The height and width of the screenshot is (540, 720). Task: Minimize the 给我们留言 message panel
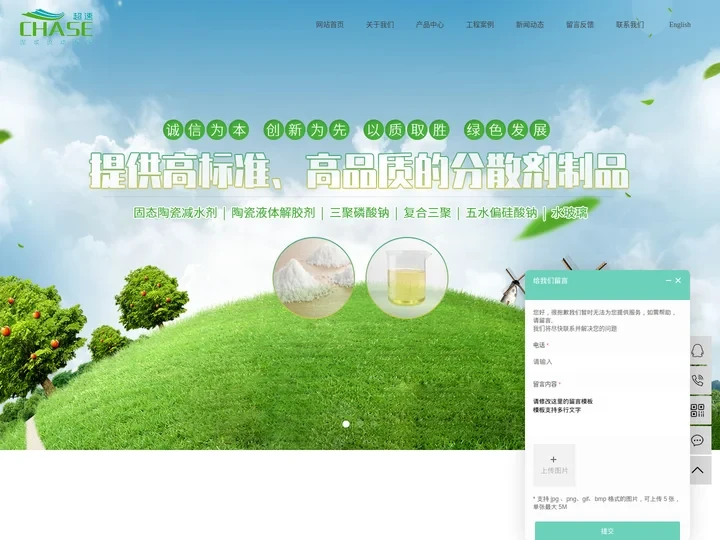(668, 280)
